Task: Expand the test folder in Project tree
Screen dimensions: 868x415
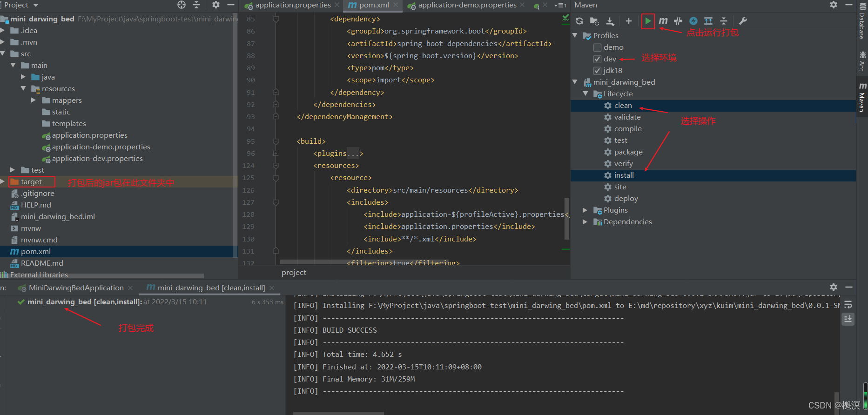Action: 13,170
